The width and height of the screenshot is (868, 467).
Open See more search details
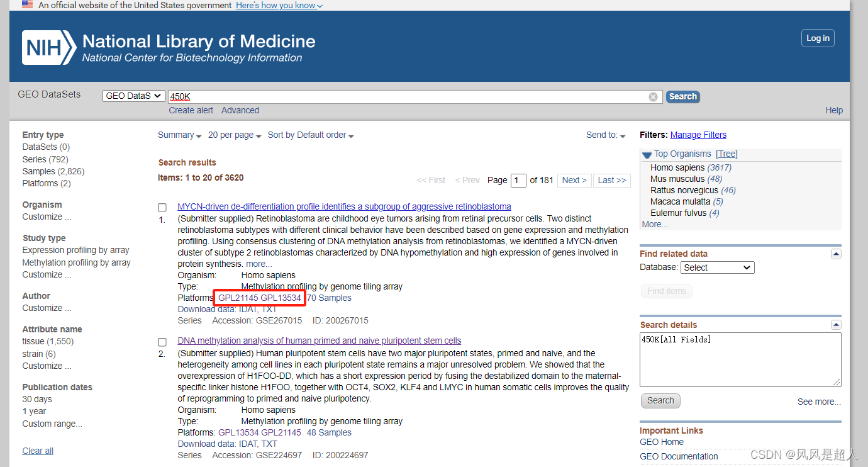pyautogui.click(x=819, y=402)
